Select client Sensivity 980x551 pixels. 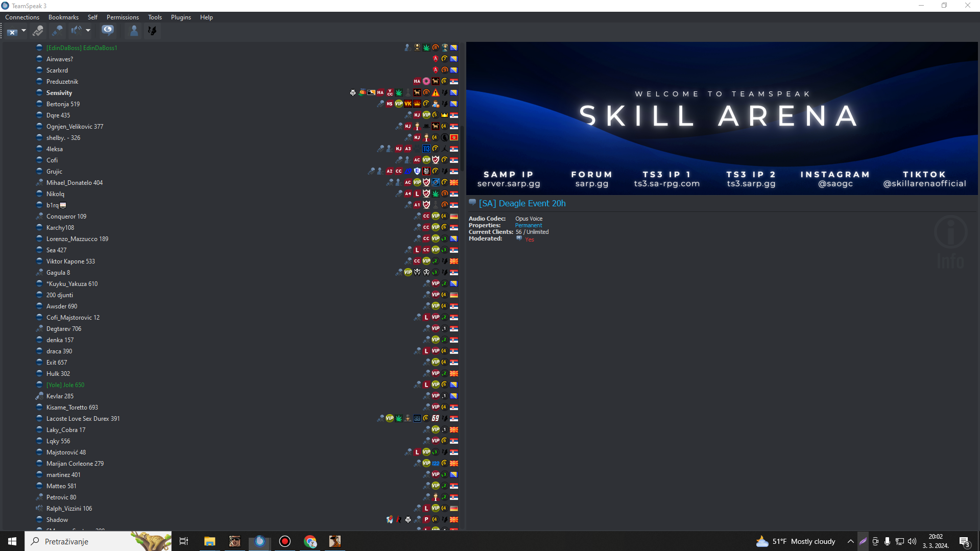pos(59,93)
